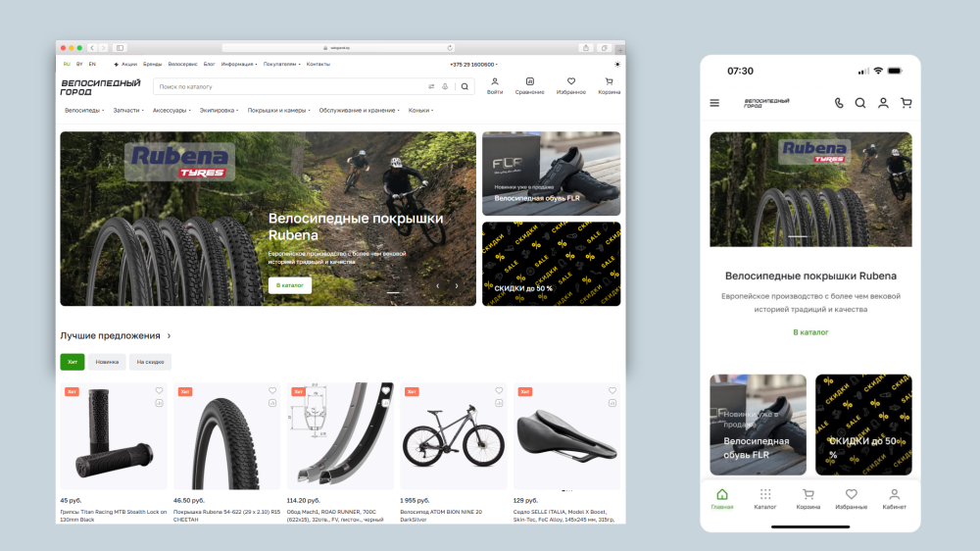The height and width of the screenshot is (551, 980).
Task: Switch the site language to BY
Action: (79, 65)
